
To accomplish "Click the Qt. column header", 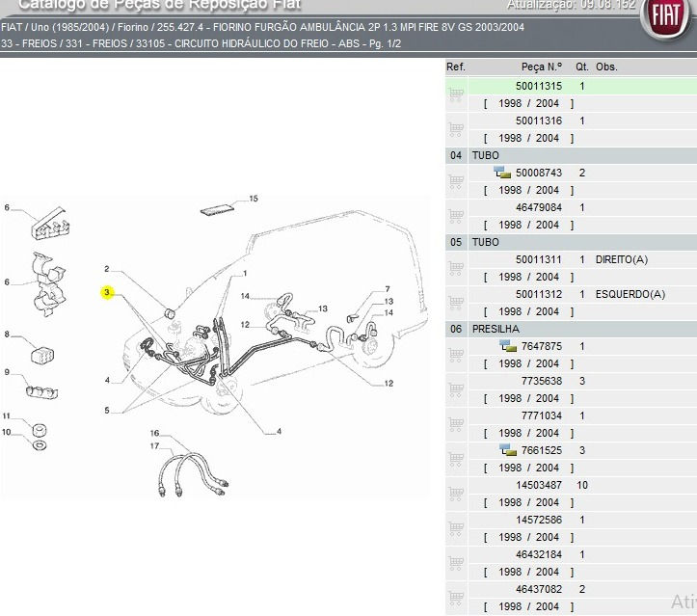I will click(581, 67).
